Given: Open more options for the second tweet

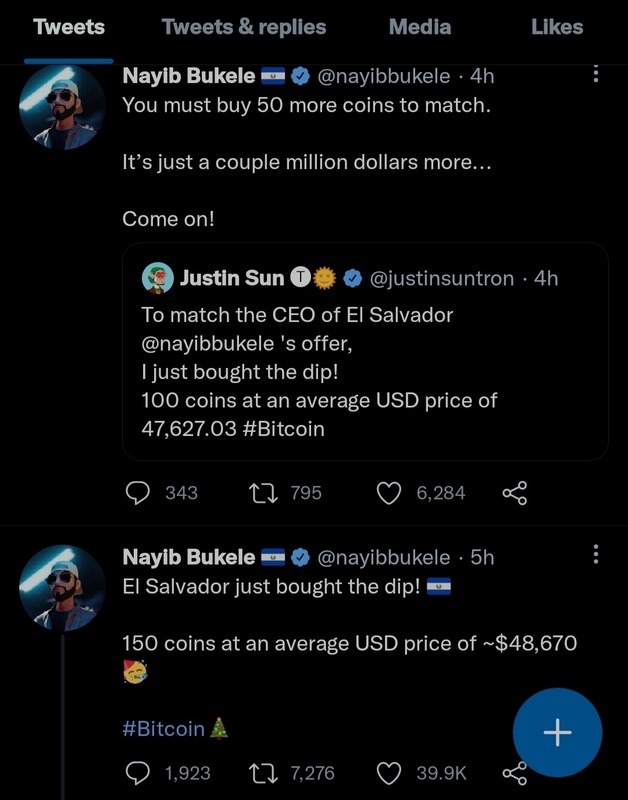Looking at the screenshot, I should coord(596,554).
